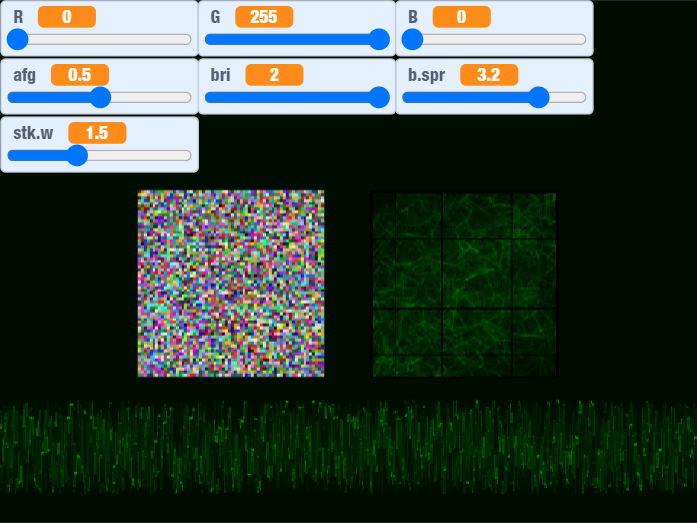Click the b.spr variable label
The width and height of the screenshot is (697, 523).
pos(426,75)
